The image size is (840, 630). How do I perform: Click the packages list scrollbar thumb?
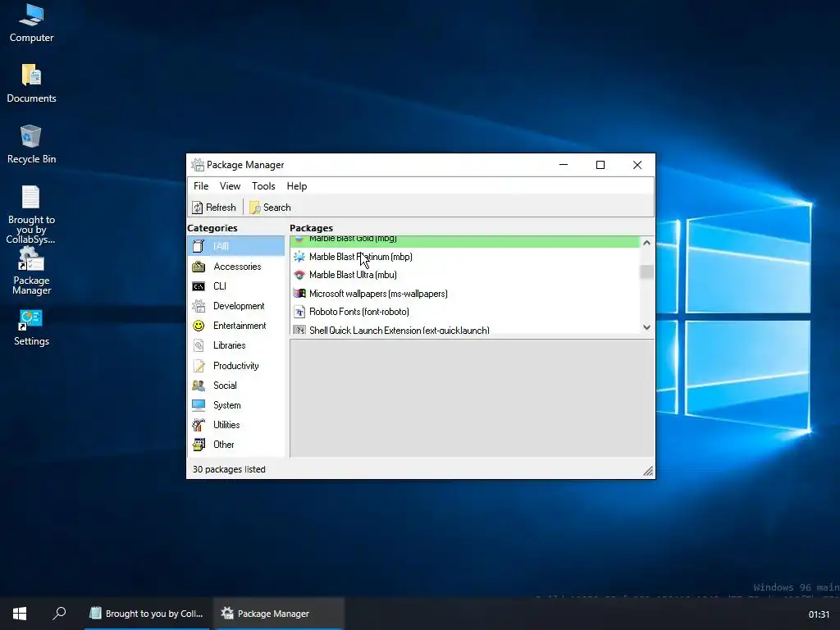pos(646,272)
